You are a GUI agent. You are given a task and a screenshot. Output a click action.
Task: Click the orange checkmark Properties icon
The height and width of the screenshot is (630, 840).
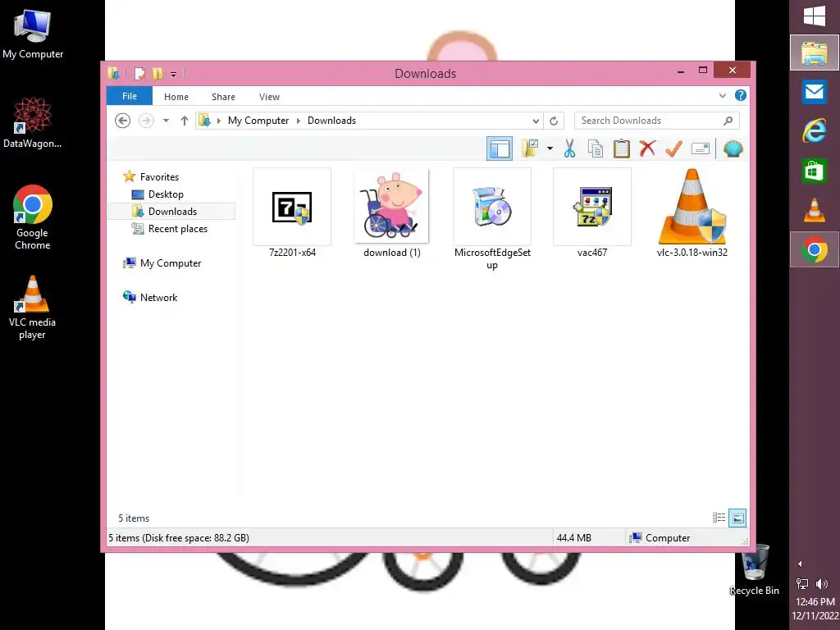[673, 148]
